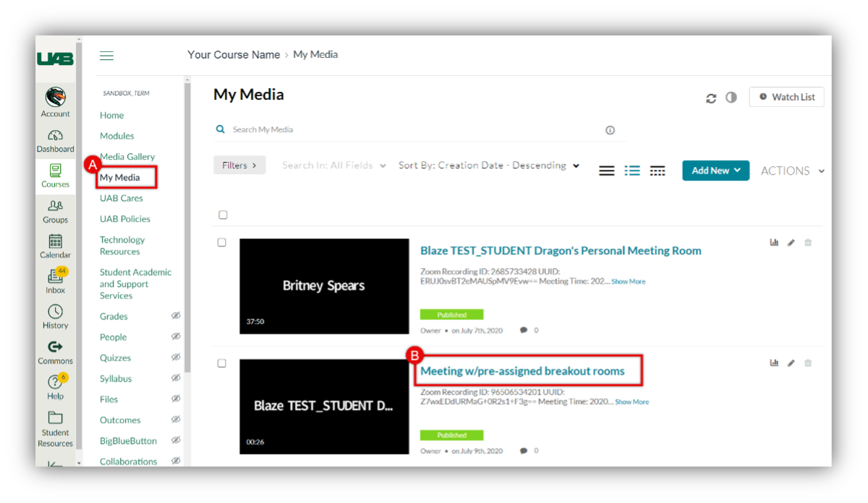Click the Watch List button
Image resolution: width=868 pixels, height=503 pixels.
(786, 97)
